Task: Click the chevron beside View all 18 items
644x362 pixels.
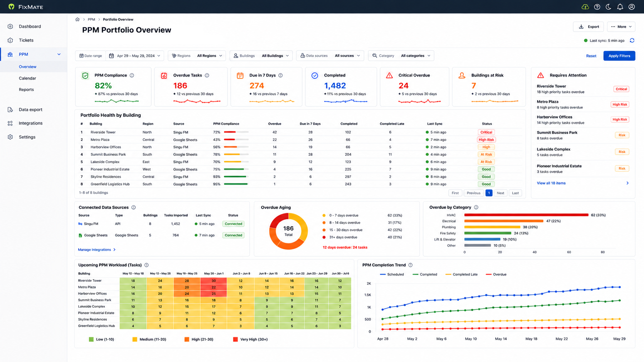Action: coord(627,183)
